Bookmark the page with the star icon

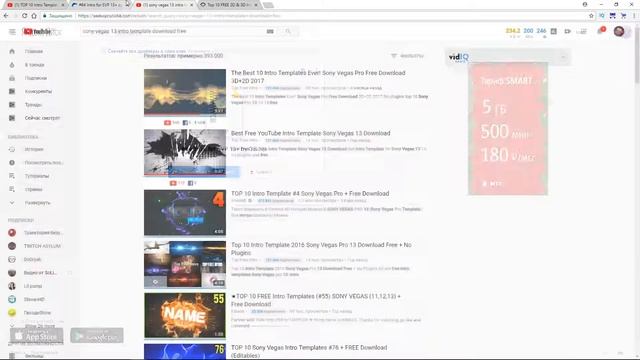coord(591,16)
